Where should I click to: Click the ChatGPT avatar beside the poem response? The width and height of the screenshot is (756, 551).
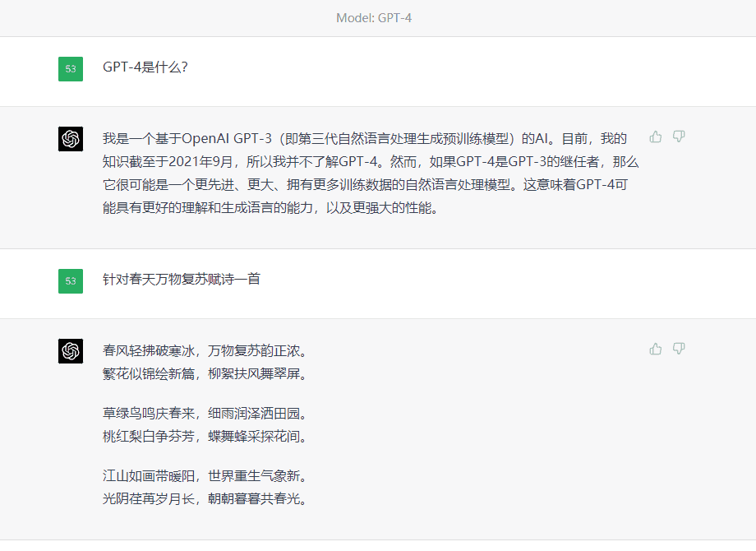point(70,350)
